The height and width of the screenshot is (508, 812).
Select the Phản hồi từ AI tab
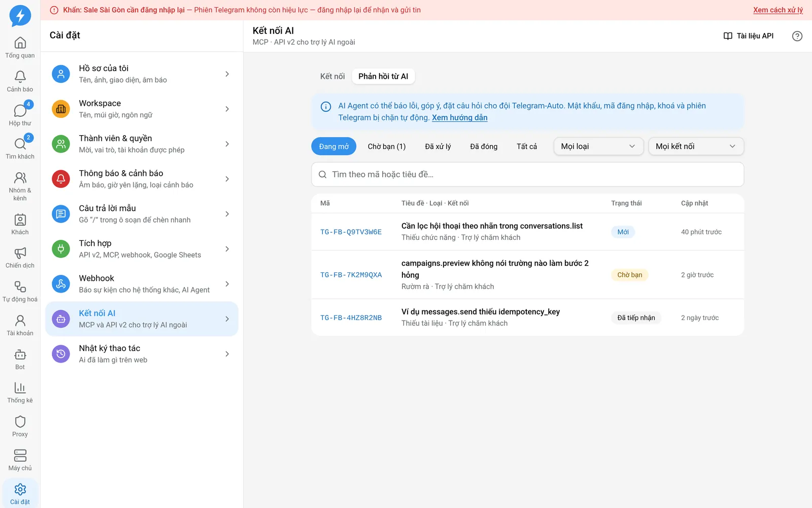[383, 76]
